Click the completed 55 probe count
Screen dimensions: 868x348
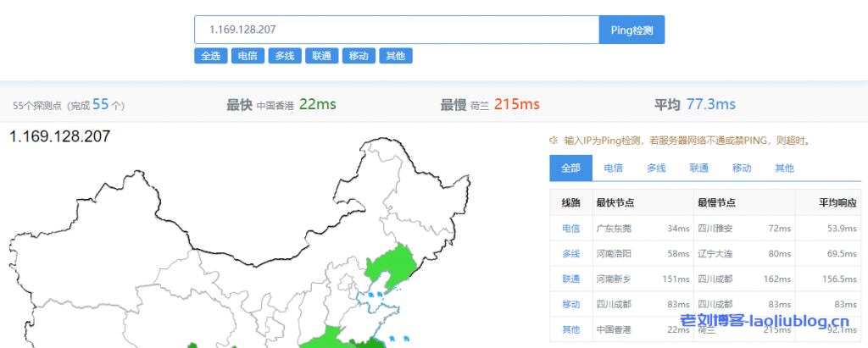point(101,104)
